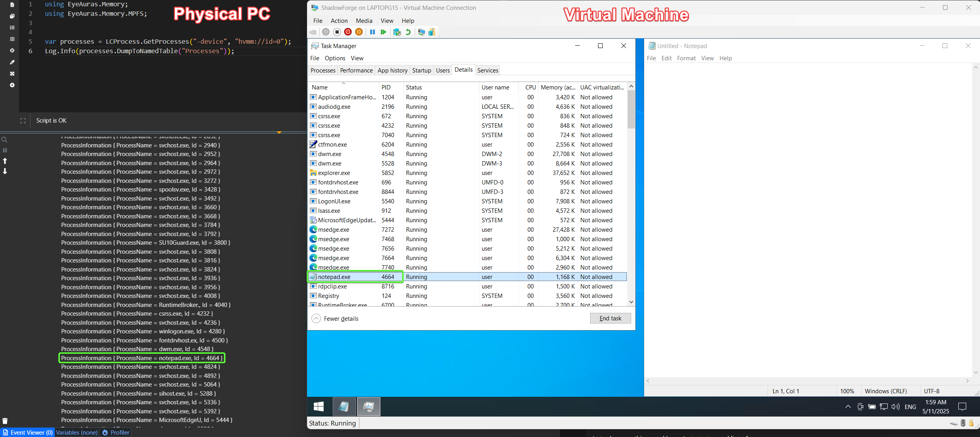Open the Action menu of VM Connection

click(339, 21)
